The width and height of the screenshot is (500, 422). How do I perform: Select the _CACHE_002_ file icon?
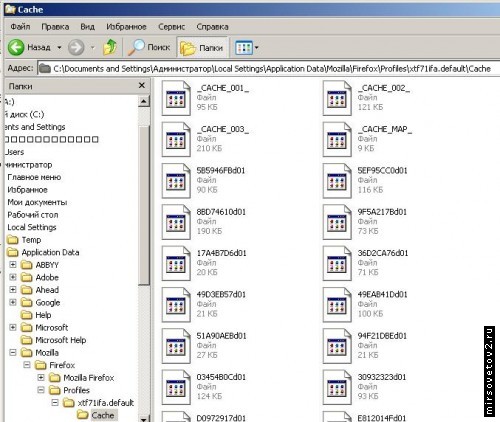(337, 98)
